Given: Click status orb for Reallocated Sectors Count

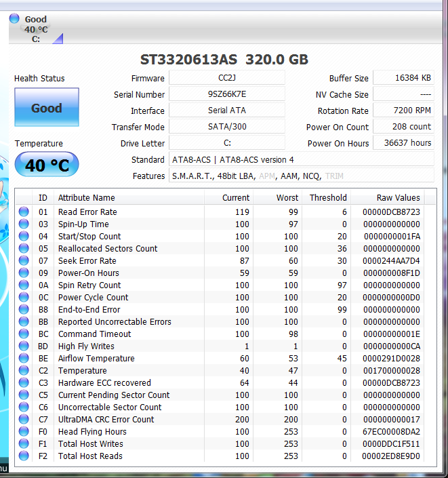Looking at the screenshot, I should tap(24, 248).
